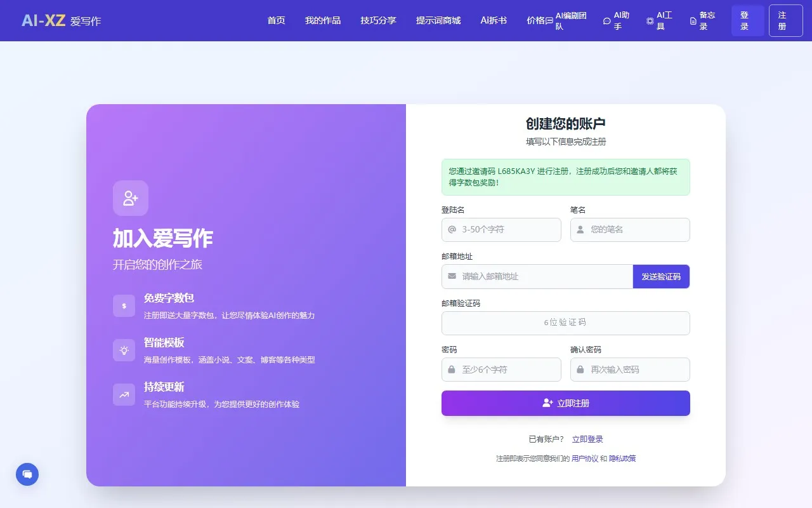
Task: Open AI助手 via its chat icon
Action: tap(607, 21)
